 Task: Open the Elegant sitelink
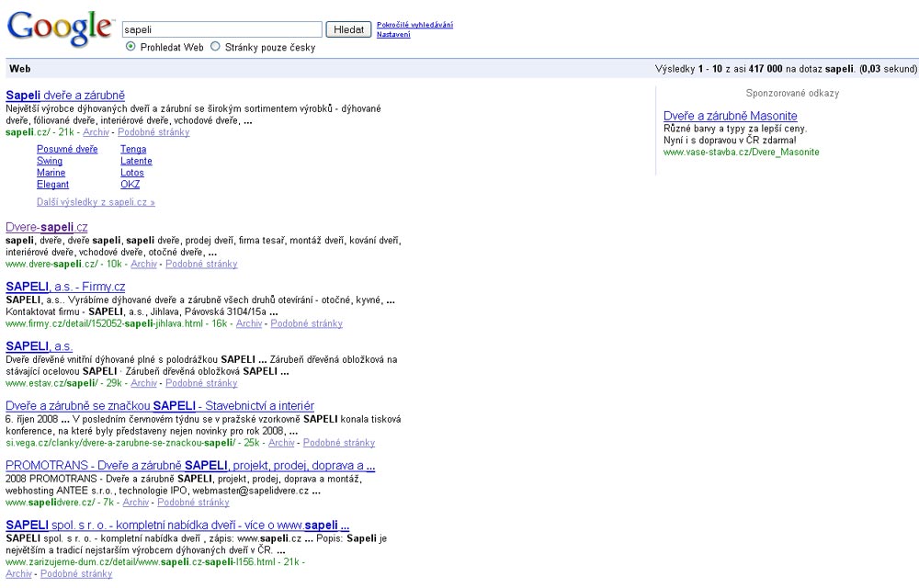(52, 185)
